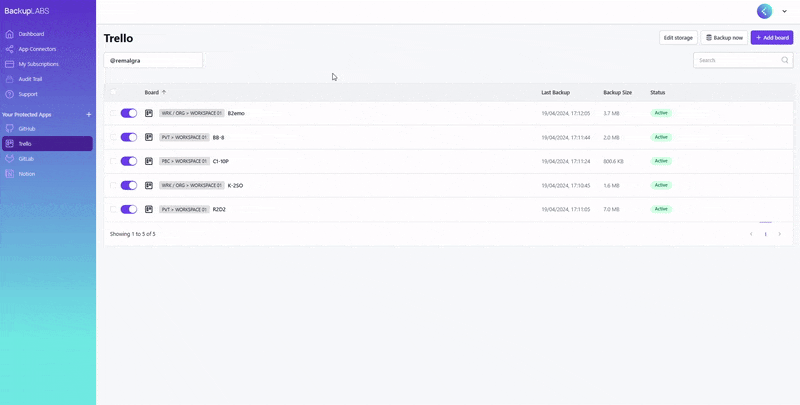Click the Trello icon in sidebar
This screenshot has height=405, width=800.
click(9, 144)
